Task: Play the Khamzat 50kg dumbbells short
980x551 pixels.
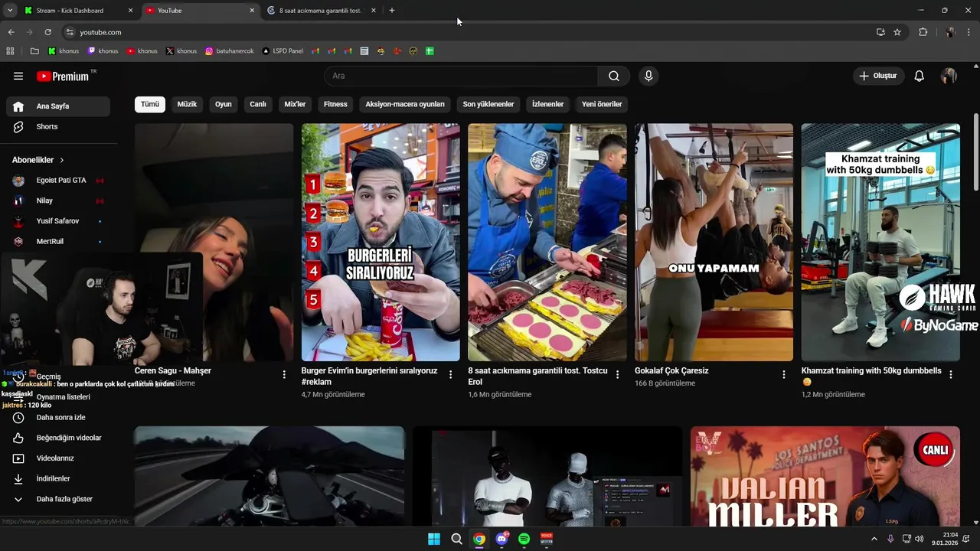Action: click(x=880, y=243)
